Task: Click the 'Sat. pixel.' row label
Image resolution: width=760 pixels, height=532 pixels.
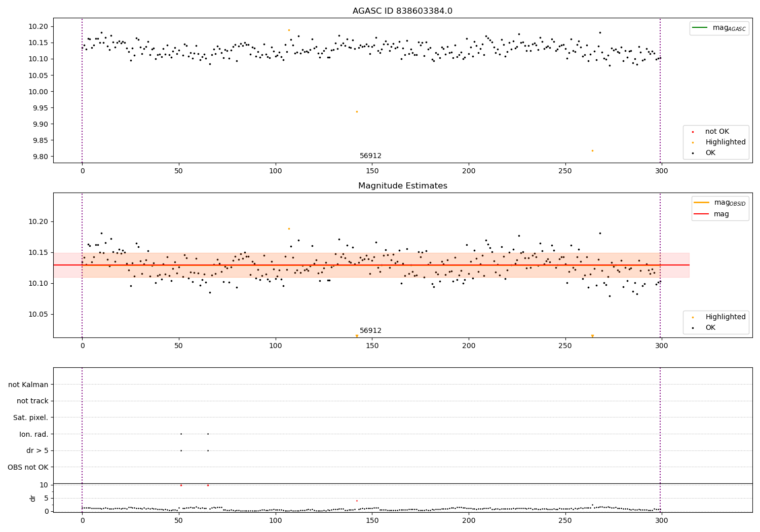Action: point(31,417)
